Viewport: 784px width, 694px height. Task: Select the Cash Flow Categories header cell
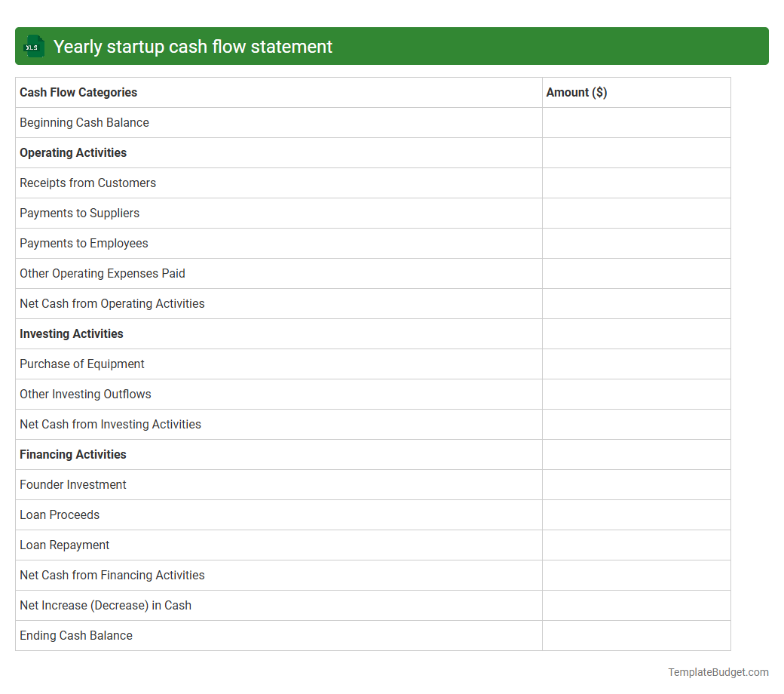[x=78, y=92]
